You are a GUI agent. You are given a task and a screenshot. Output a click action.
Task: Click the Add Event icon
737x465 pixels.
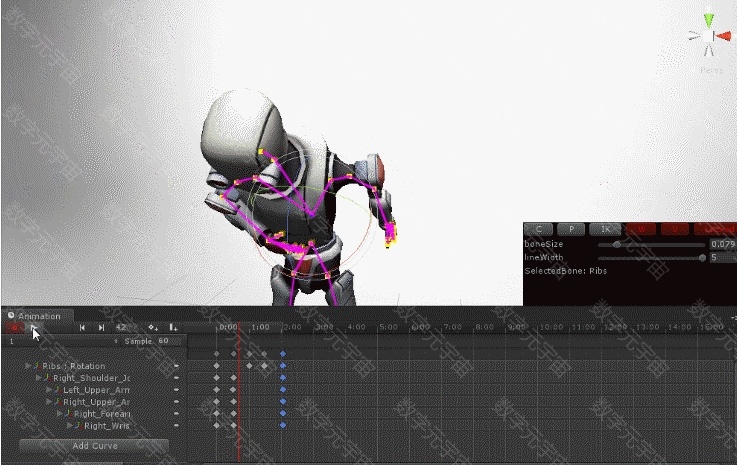pos(173,327)
